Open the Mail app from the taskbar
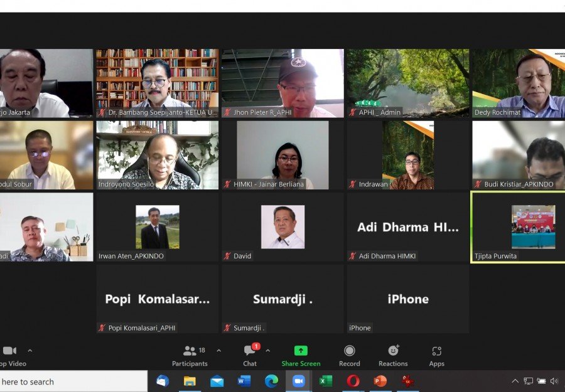The image size is (565, 392). 217,381
